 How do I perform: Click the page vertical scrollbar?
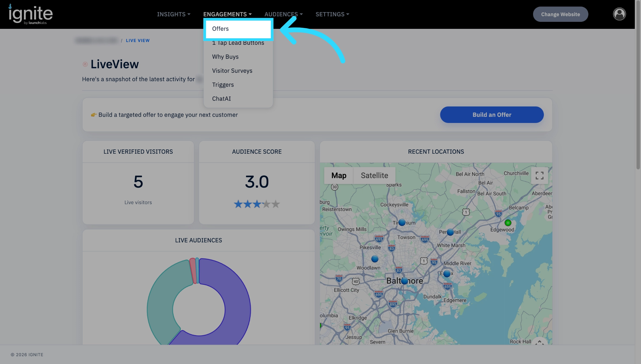point(638,86)
